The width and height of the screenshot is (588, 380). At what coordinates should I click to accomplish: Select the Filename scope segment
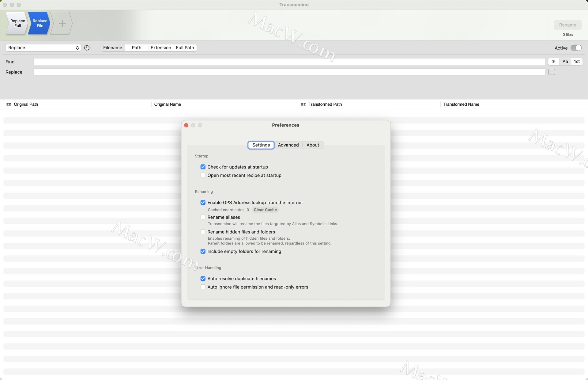click(x=113, y=48)
